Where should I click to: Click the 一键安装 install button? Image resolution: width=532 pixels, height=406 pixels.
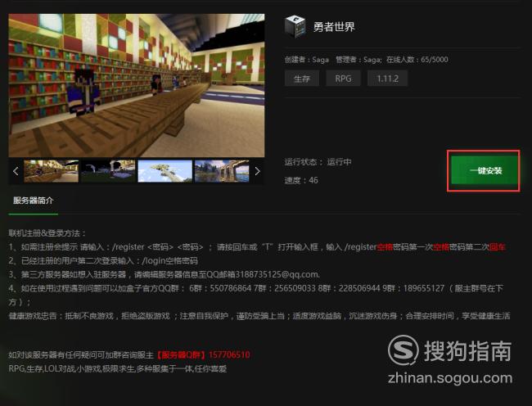click(x=484, y=170)
